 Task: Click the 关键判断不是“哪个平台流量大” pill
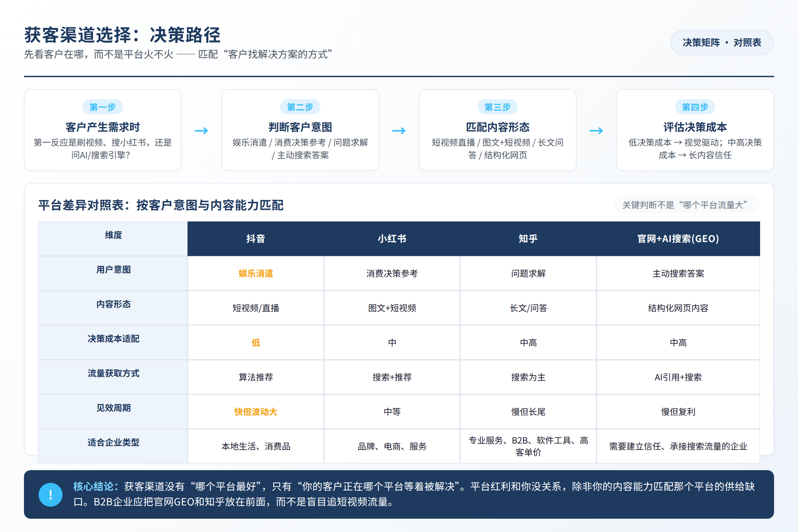pos(687,205)
